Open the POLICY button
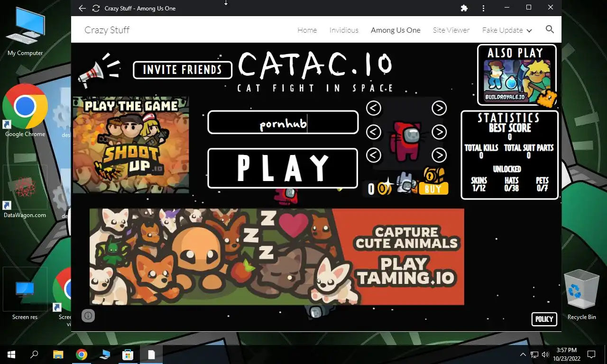Image resolution: width=607 pixels, height=364 pixels. tap(544, 319)
